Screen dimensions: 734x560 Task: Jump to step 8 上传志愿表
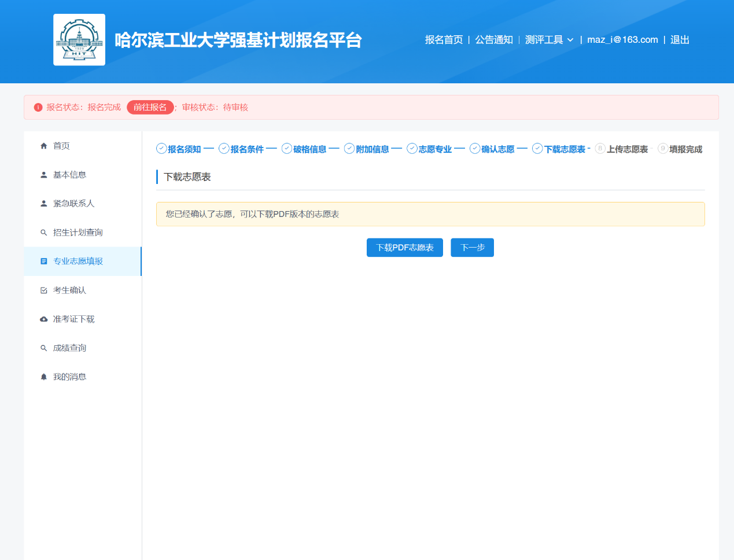coord(622,149)
